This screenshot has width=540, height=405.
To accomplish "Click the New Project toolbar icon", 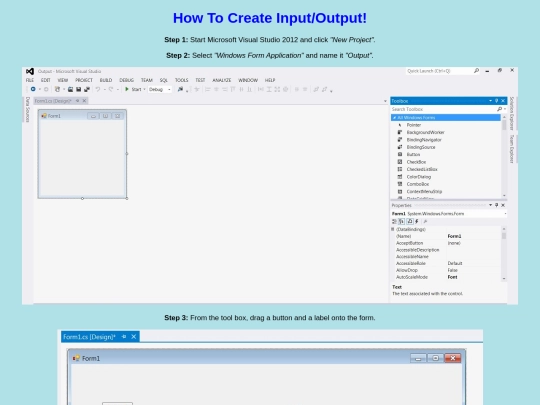I will [x=57, y=89].
